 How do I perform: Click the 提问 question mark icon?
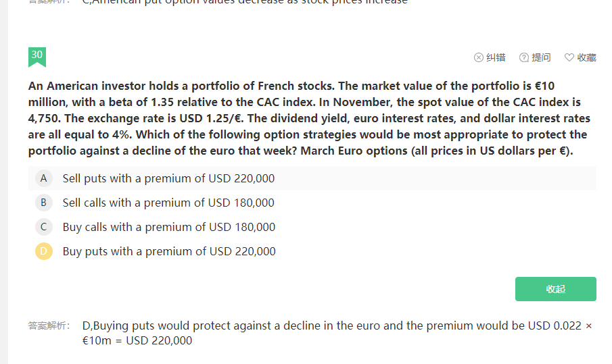coord(523,57)
